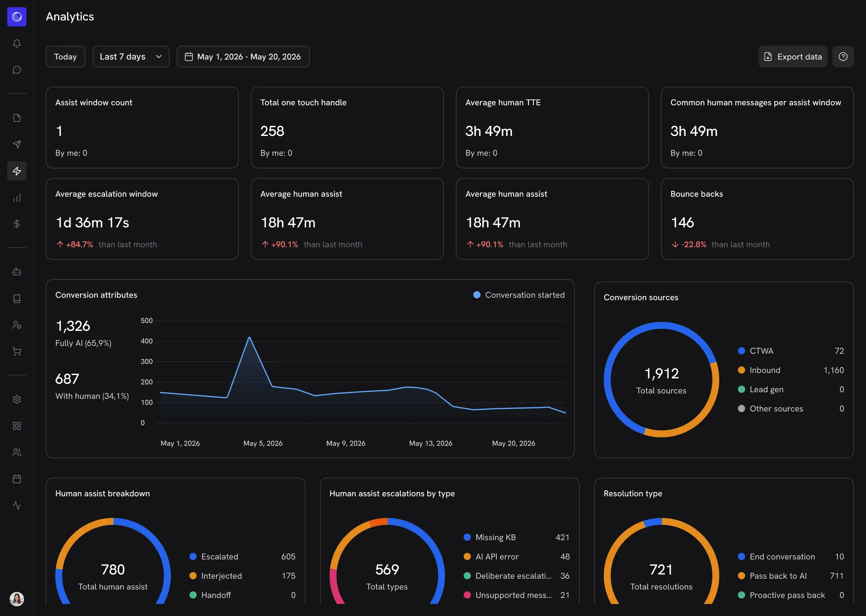Viewport: 866px width, 616px height.
Task: Expand the Last 7 days dropdown
Action: 131,57
